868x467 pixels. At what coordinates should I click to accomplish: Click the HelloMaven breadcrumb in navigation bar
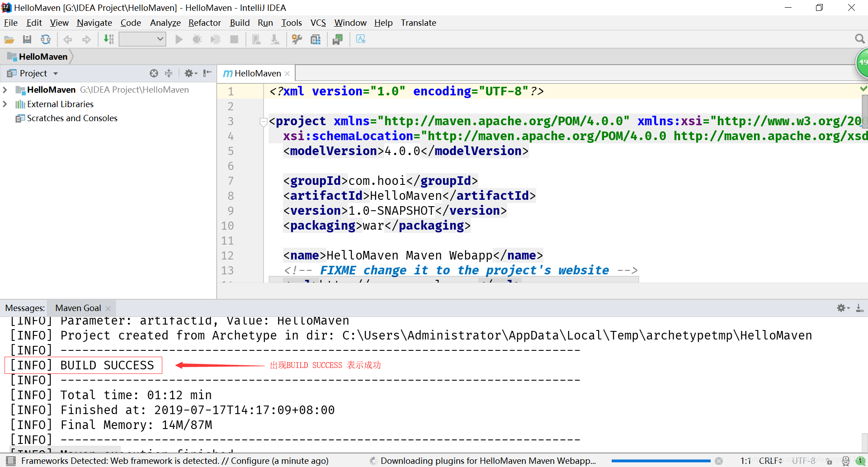(x=38, y=57)
